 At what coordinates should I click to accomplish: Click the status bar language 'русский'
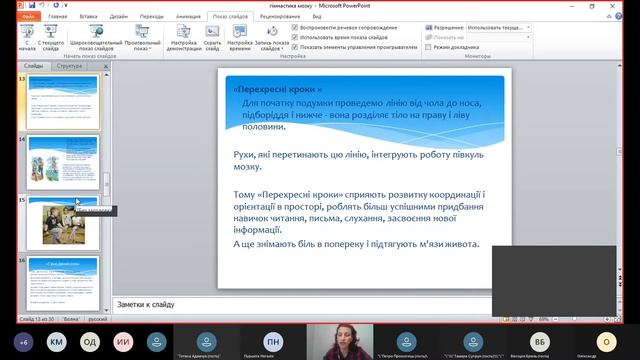[x=98, y=319]
